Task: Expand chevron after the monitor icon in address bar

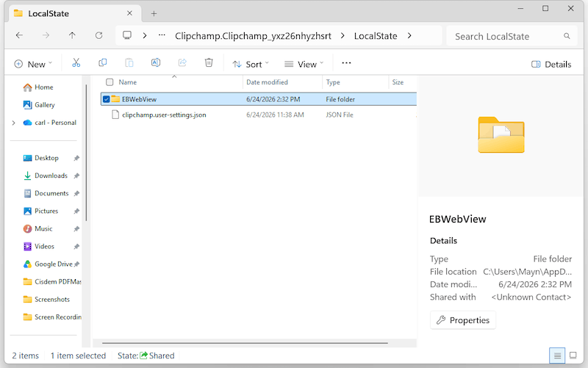Action: [145, 35]
